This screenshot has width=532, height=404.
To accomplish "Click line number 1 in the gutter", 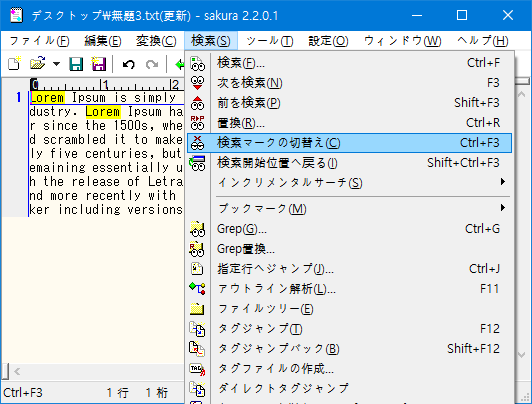I will (19, 98).
